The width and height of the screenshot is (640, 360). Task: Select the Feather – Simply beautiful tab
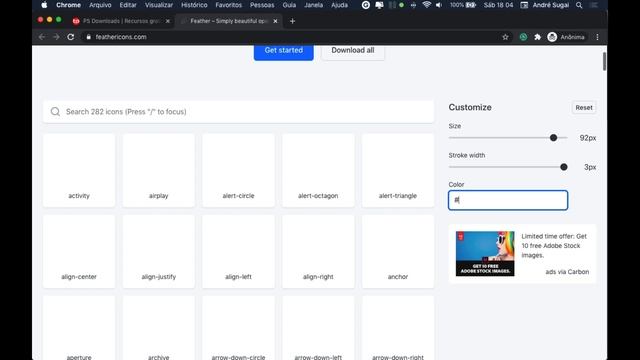click(x=229, y=21)
